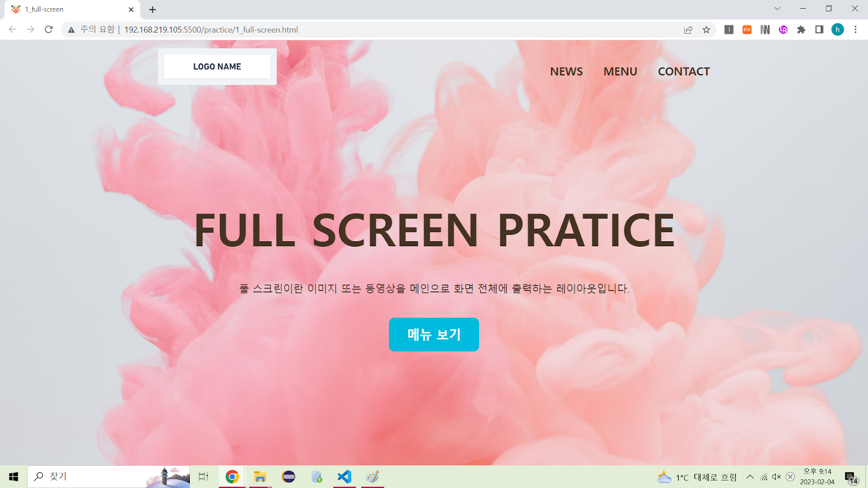Screen dimensions: 868x488
Task: Open a new tab with plus button
Action: pyautogui.click(x=152, y=9)
